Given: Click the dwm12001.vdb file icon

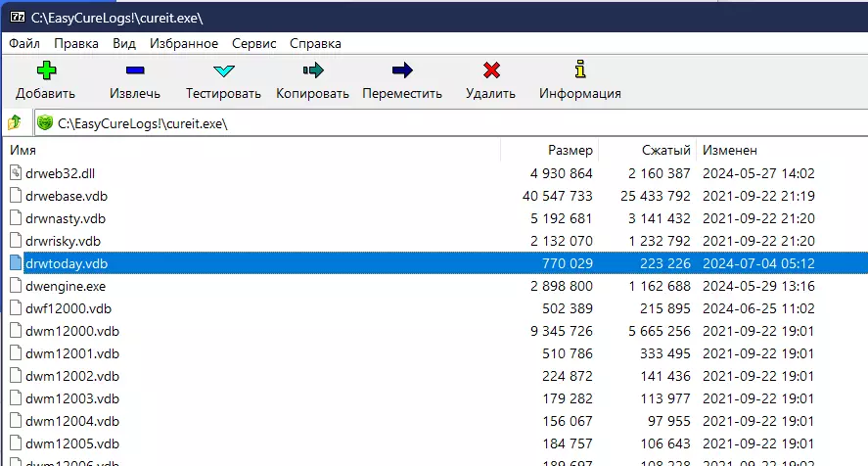Looking at the screenshot, I should click(x=16, y=353).
